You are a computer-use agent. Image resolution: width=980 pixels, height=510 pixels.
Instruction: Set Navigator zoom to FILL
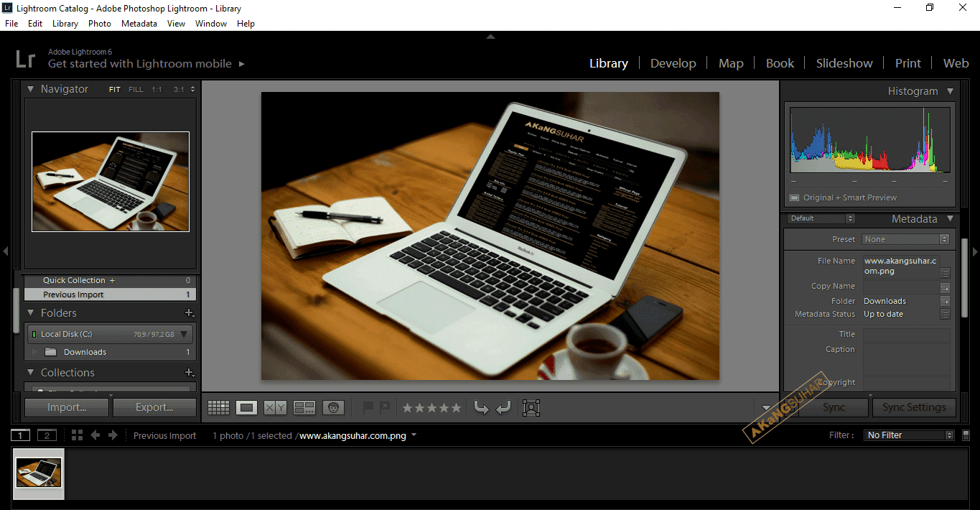(x=136, y=90)
